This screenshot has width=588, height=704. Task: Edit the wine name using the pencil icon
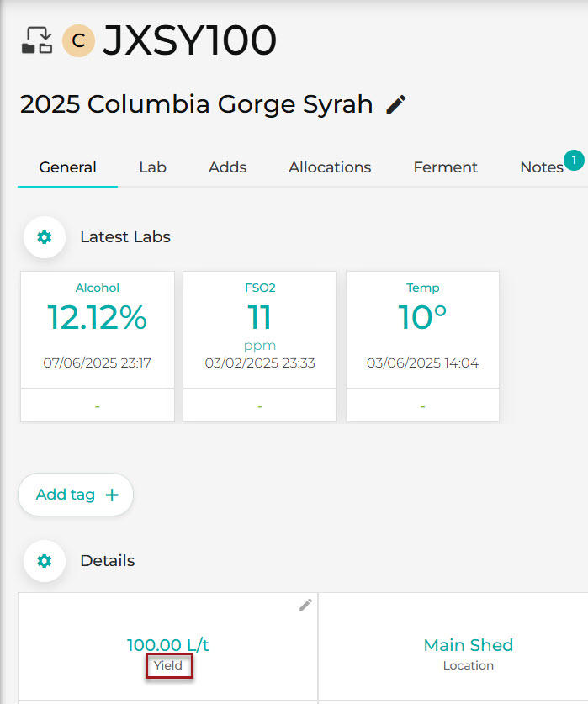(395, 103)
